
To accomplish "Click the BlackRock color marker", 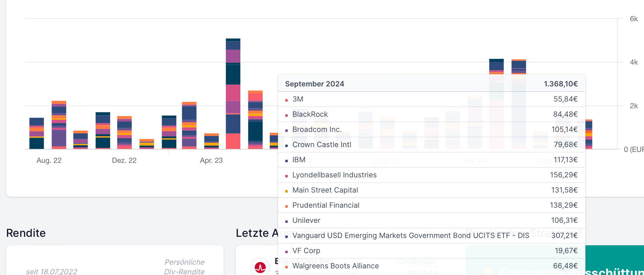I will point(286,115).
